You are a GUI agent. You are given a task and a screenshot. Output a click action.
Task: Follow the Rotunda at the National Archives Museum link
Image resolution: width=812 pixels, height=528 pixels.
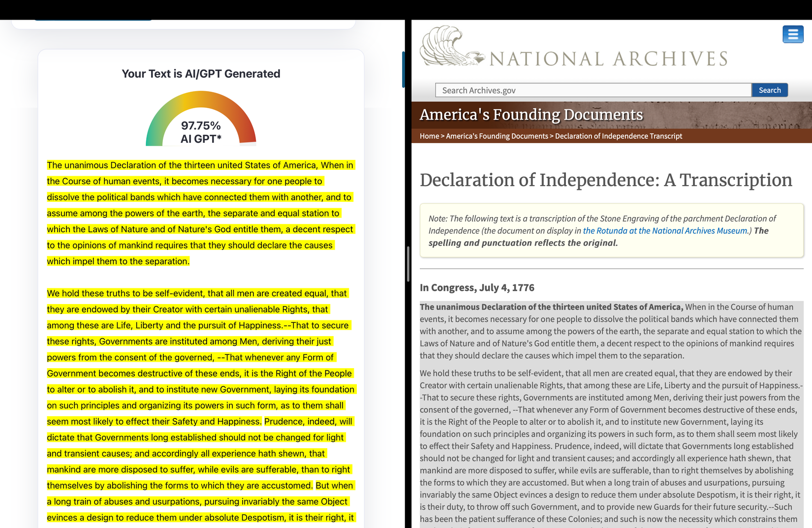[x=665, y=231]
